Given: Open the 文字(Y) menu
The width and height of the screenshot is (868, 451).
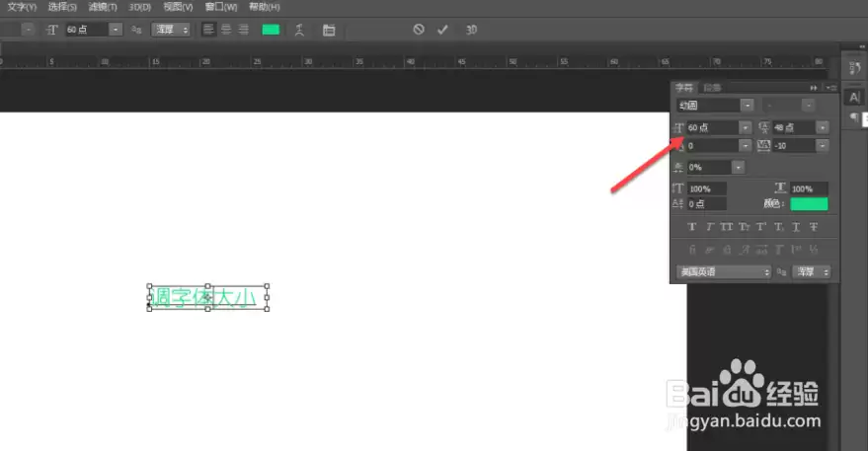Looking at the screenshot, I should coord(22,7).
